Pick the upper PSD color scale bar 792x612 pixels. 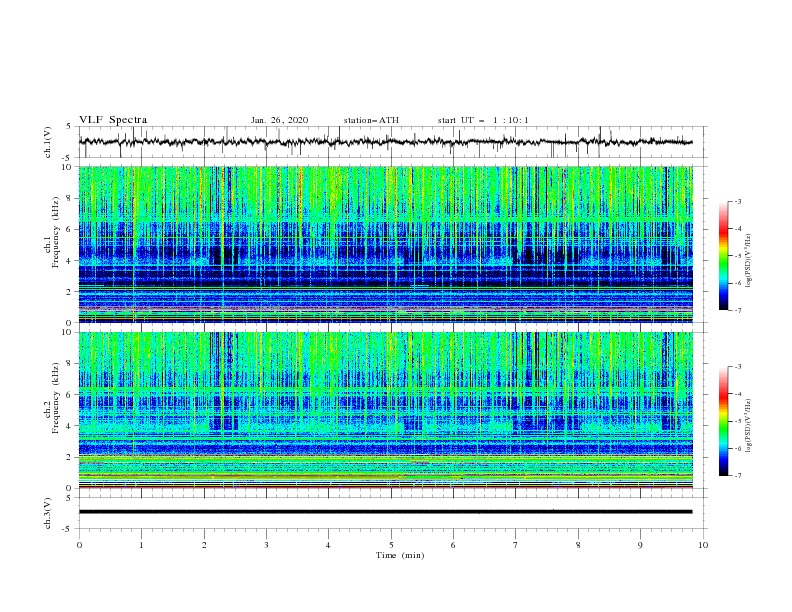[723, 255]
